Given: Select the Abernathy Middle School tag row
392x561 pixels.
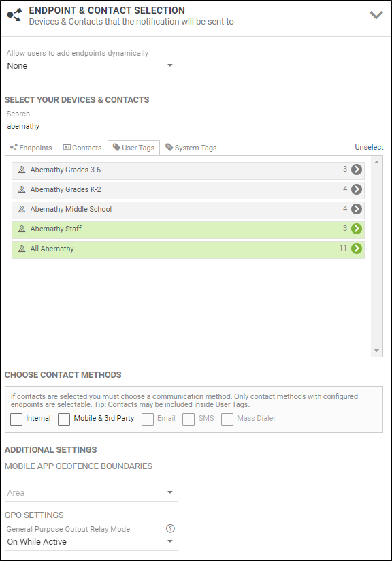Looking at the screenshot, I should click(x=188, y=209).
